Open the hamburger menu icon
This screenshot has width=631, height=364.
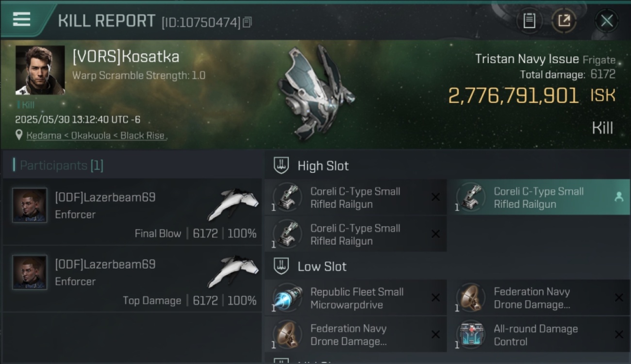pos(21,19)
